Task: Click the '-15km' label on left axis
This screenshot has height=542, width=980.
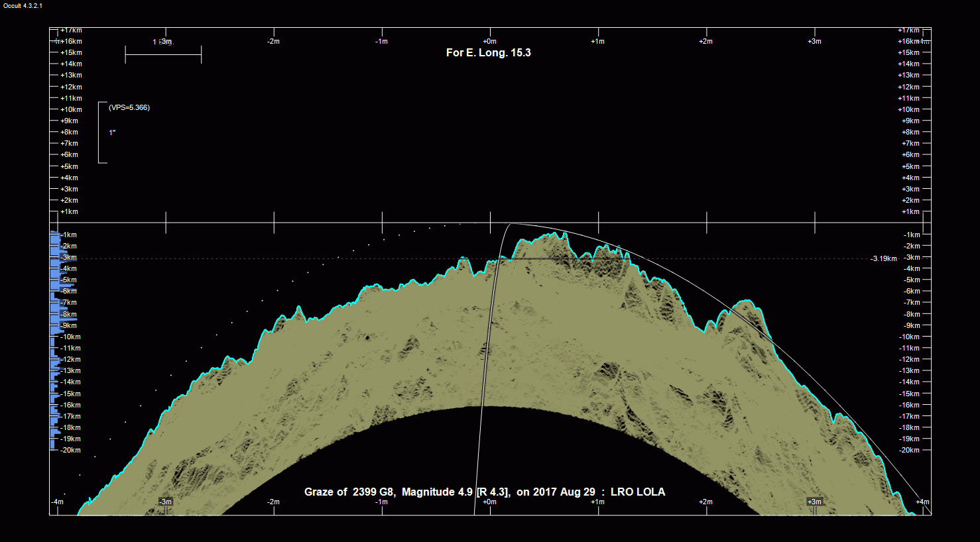Action: coord(70,394)
